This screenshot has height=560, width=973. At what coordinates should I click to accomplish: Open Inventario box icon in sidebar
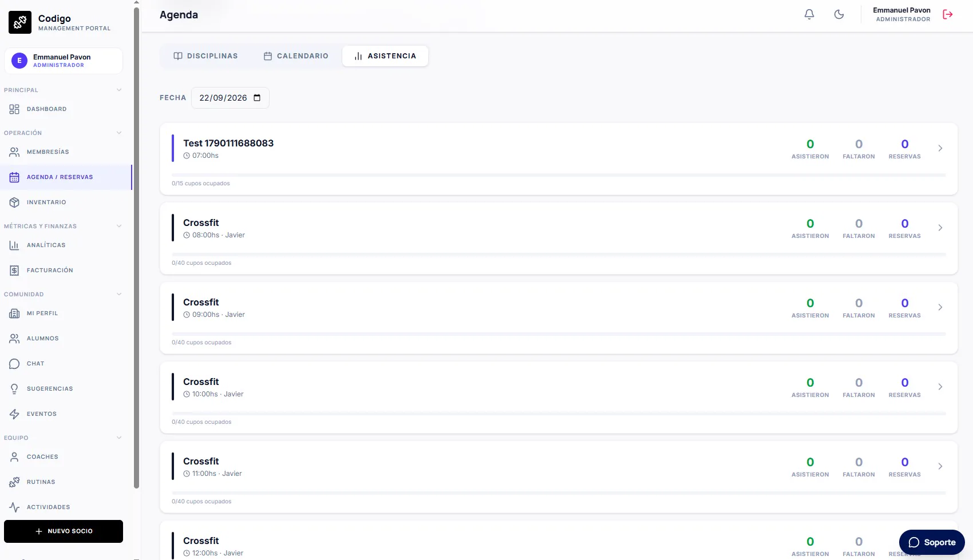[14, 202]
